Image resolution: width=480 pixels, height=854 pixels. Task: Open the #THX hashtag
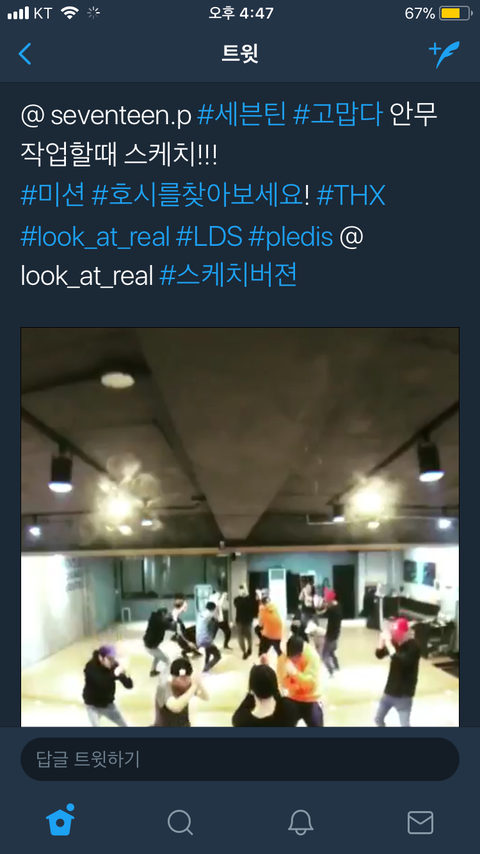coord(351,196)
